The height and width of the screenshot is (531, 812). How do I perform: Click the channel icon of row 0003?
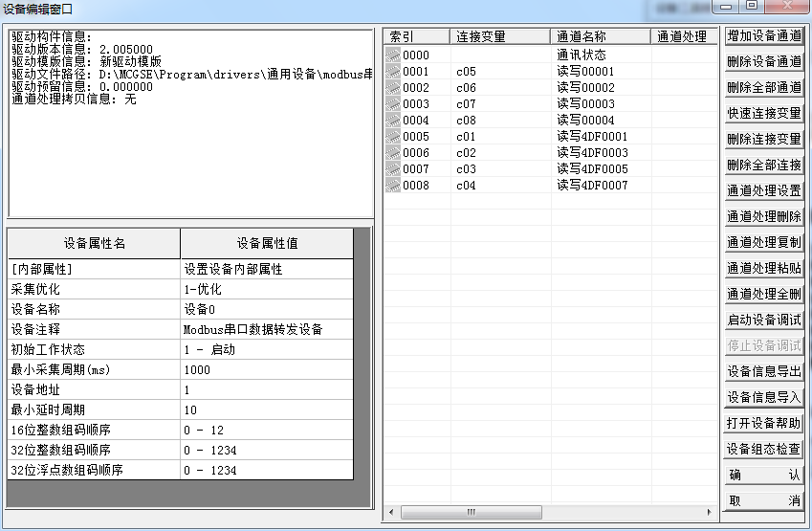[393, 103]
